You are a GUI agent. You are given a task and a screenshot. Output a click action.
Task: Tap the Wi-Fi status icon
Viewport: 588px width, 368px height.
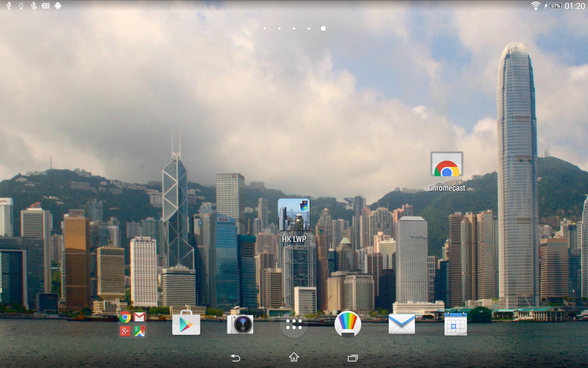coord(536,6)
